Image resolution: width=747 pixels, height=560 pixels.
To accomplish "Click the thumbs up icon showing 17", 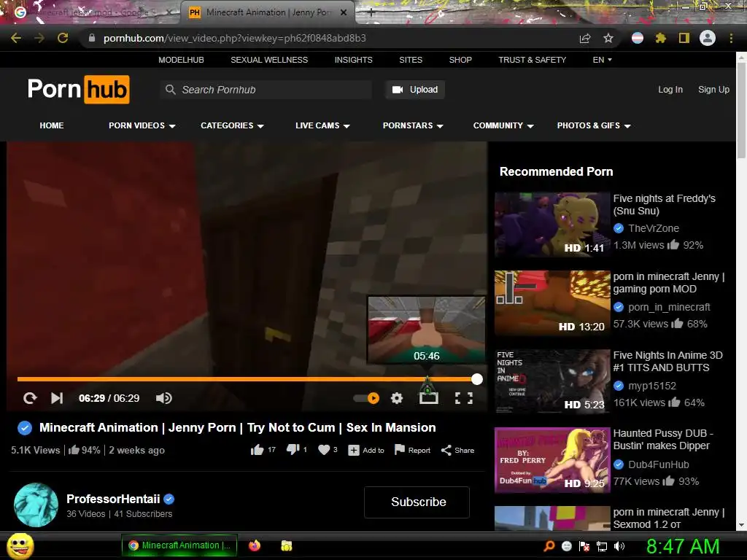I will tap(257, 450).
